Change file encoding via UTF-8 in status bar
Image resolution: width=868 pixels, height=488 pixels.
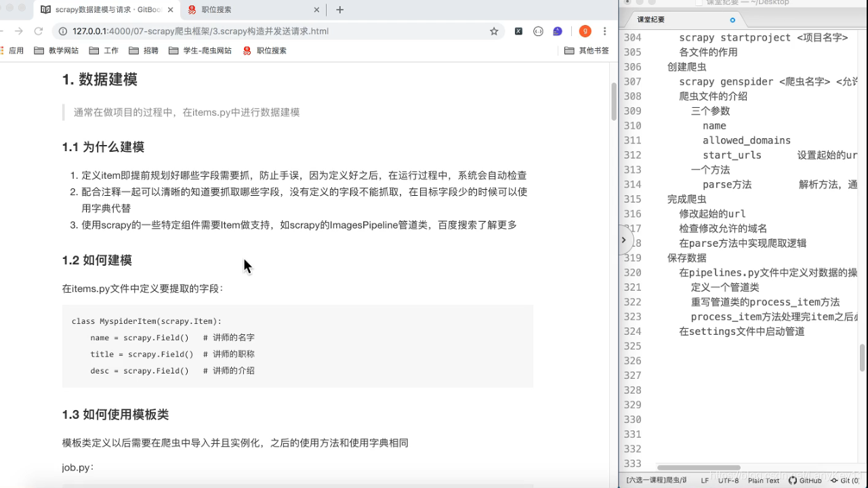point(728,481)
